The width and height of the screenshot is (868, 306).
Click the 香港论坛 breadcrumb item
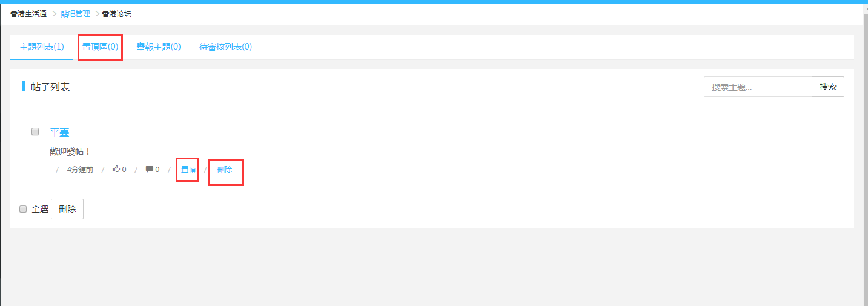click(116, 13)
